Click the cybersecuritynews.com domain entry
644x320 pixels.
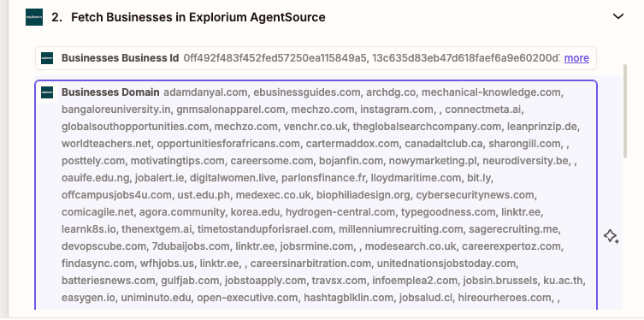tap(476, 195)
